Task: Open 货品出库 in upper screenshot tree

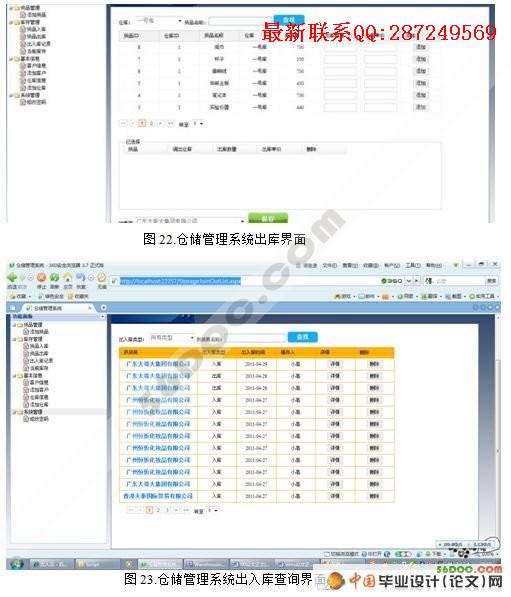Action: click(x=36, y=37)
